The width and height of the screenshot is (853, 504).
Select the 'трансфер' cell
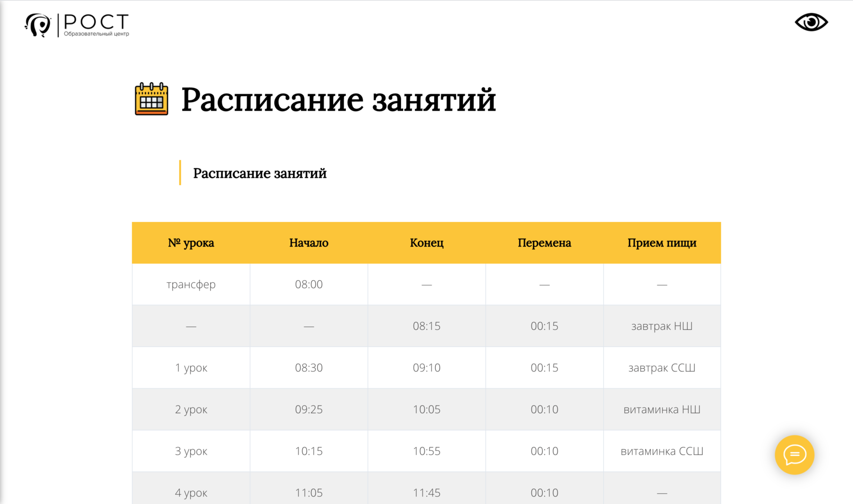(191, 284)
